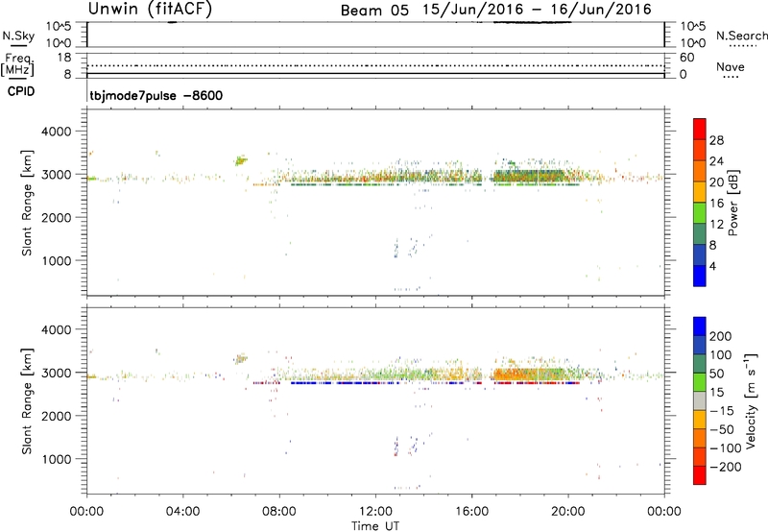
Task: Click the "2000" tick of the power panel
Action: [x=57, y=217]
